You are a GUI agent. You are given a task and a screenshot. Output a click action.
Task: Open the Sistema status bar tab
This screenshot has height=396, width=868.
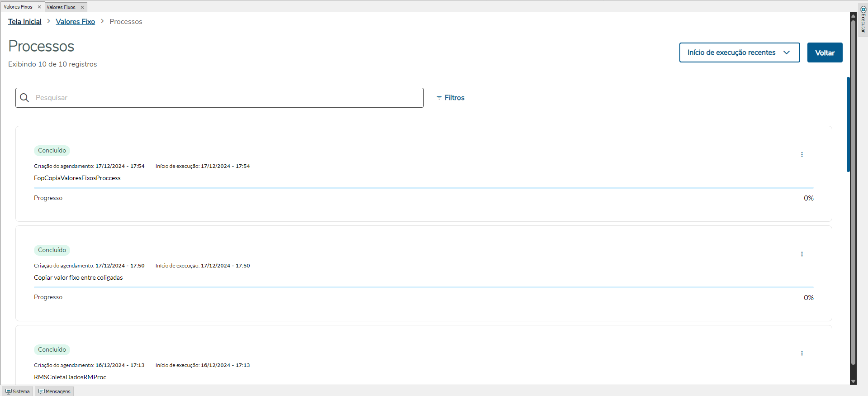coord(18,391)
